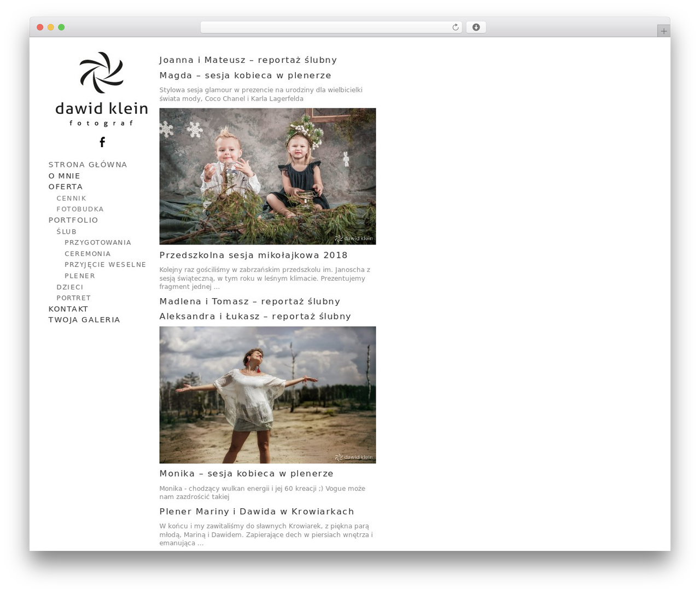This screenshot has height=593, width=700.
Task: Open Przygotowania gallery
Action: tap(97, 243)
